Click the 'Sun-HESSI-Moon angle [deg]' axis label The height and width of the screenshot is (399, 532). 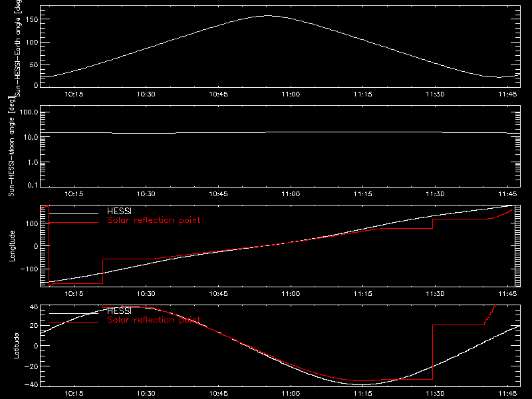[11, 146]
